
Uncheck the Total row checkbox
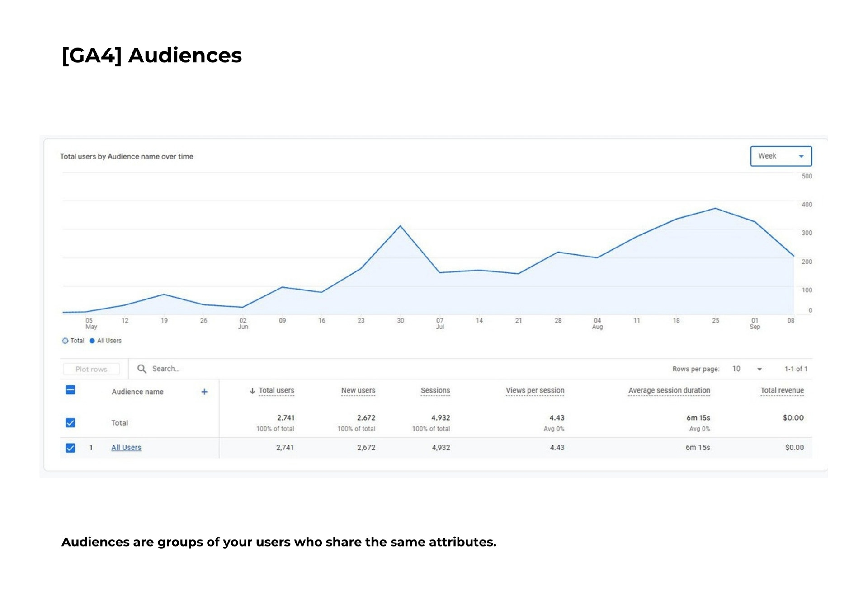click(x=71, y=422)
